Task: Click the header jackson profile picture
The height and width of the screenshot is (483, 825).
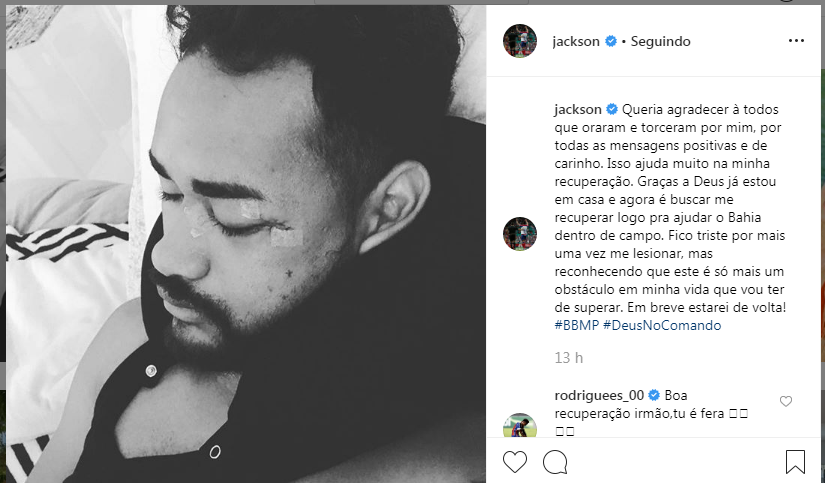Action: pos(520,41)
